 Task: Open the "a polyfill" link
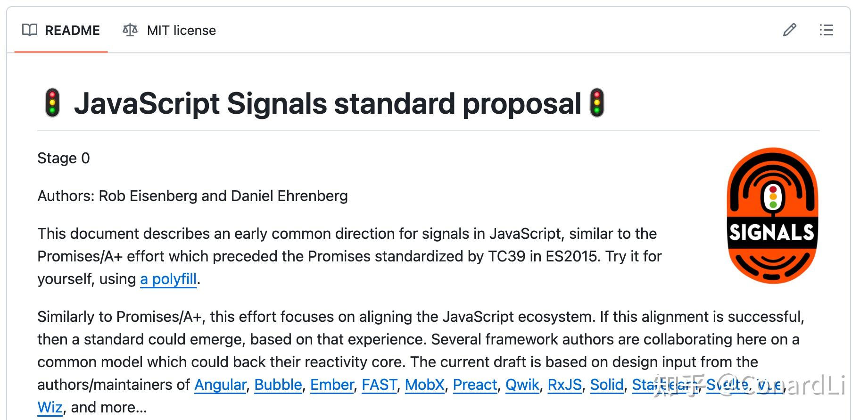tap(167, 279)
